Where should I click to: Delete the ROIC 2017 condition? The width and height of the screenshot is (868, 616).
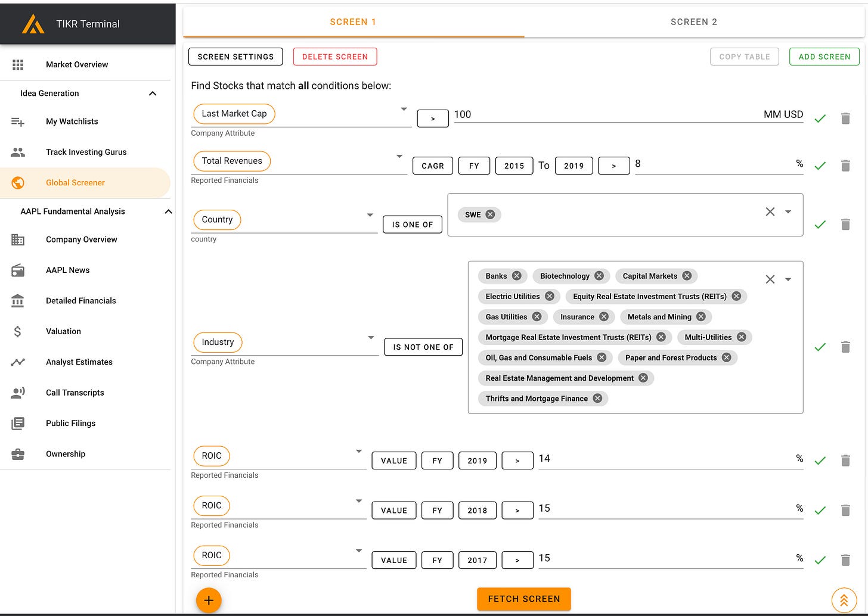click(845, 560)
